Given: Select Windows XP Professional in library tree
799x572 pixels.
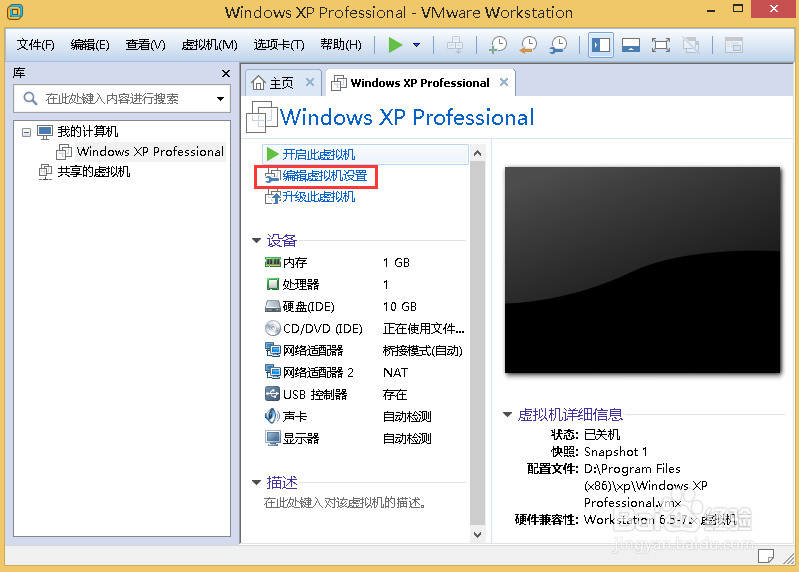Looking at the screenshot, I should click(150, 151).
